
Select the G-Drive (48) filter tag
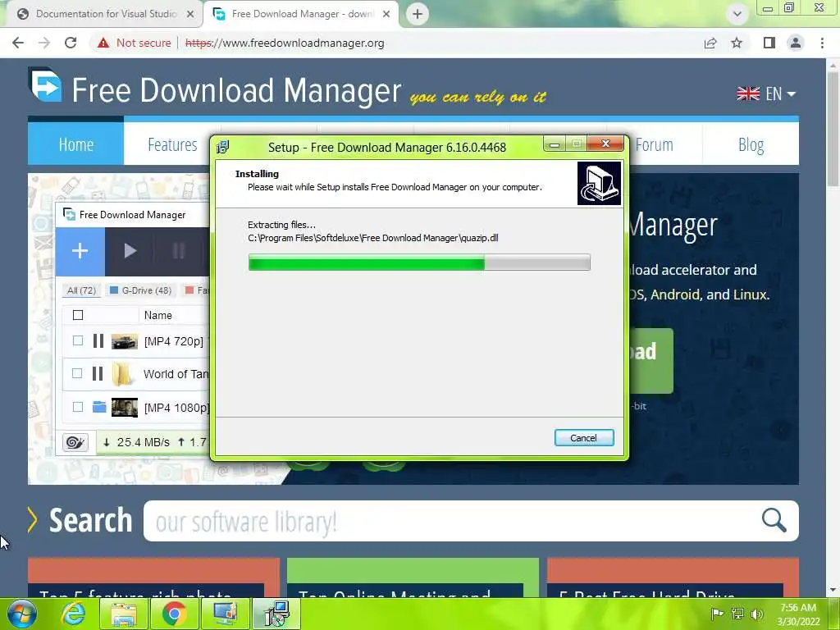(x=141, y=290)
